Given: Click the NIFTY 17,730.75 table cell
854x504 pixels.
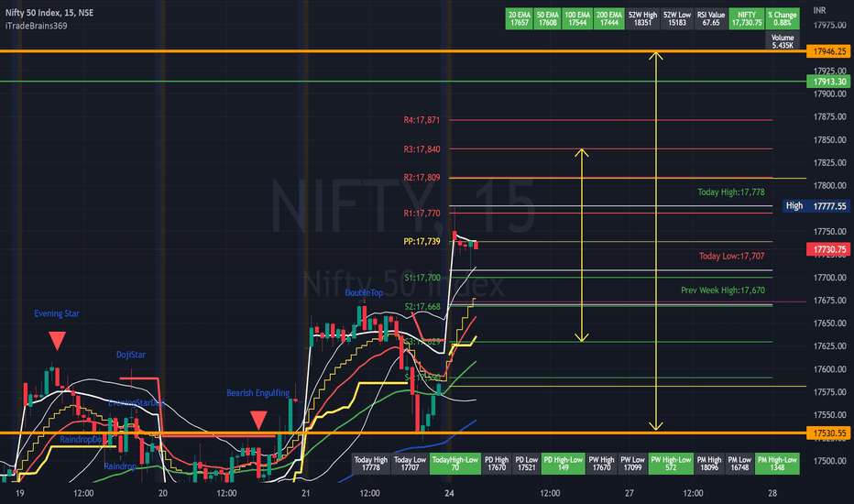Looking at the screenshot, I should tap(747, 19).
